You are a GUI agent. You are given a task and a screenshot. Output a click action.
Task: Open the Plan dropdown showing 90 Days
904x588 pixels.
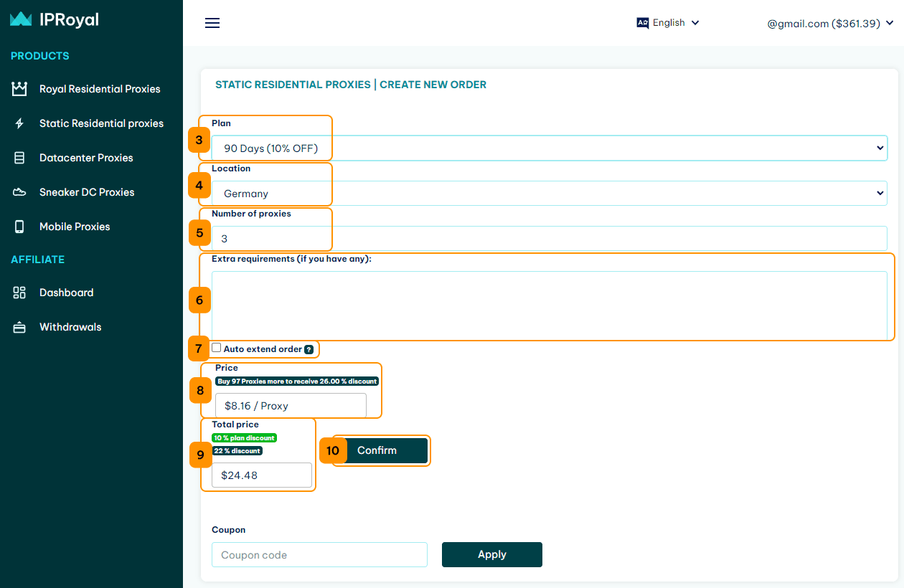click(550, 148)
